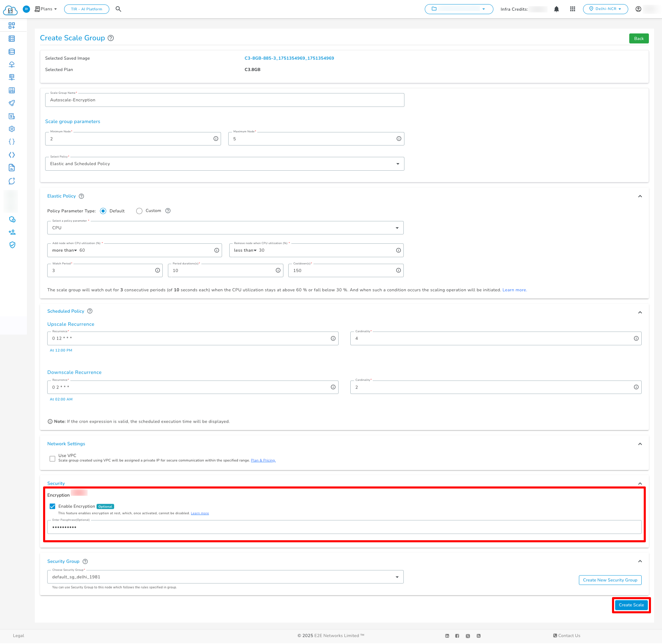Viewport: 662px width, 644px height.
Task: Open the Compute Nodes sidebar icon
Action: [12, 39]
